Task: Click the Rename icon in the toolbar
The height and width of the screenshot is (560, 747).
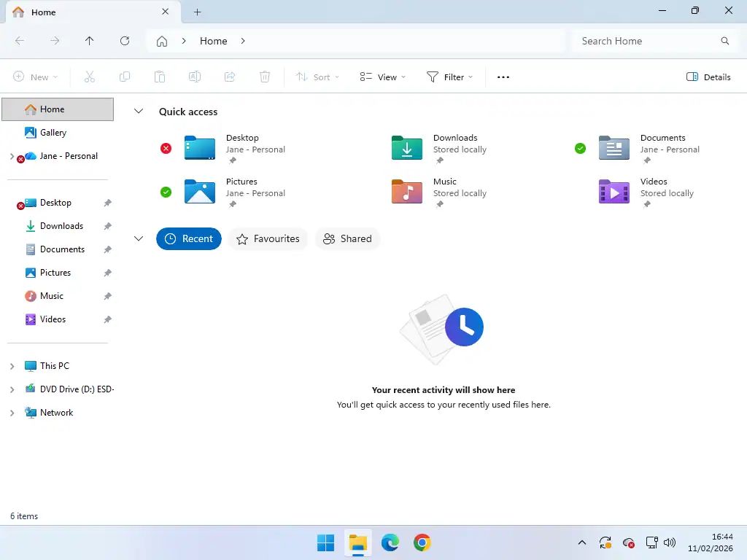Action: [x=195, y=77]
